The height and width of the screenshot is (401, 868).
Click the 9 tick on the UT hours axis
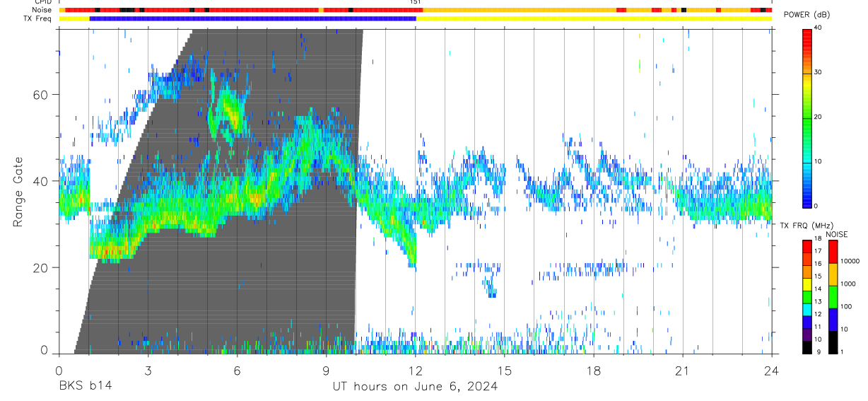click(327, 370)
